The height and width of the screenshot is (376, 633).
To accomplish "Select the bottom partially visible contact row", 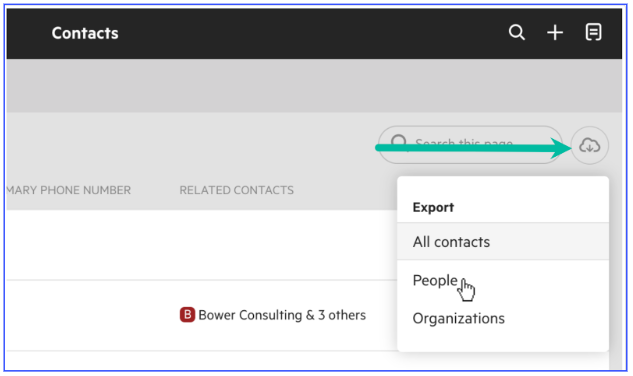I will 201,360.
